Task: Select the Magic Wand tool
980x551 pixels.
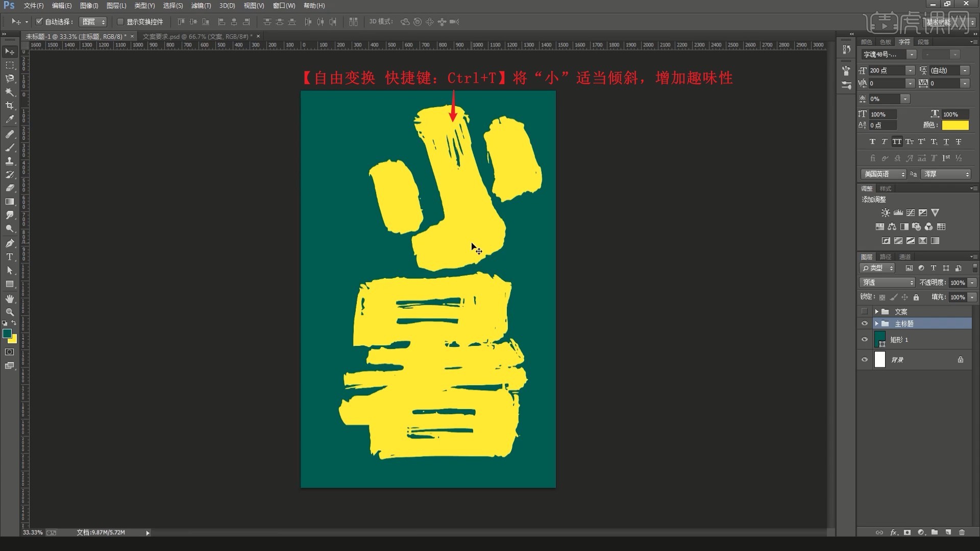Action: tap(10, 92)
